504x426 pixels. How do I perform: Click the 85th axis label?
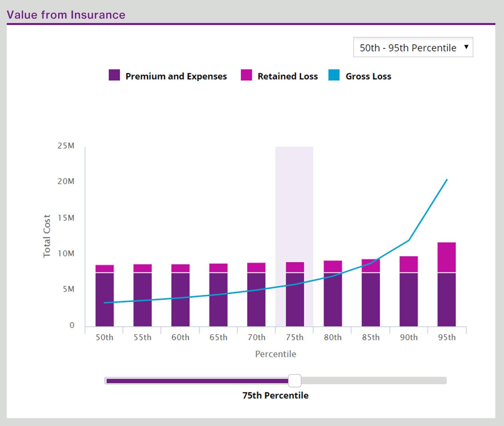[x=371, y=337]
